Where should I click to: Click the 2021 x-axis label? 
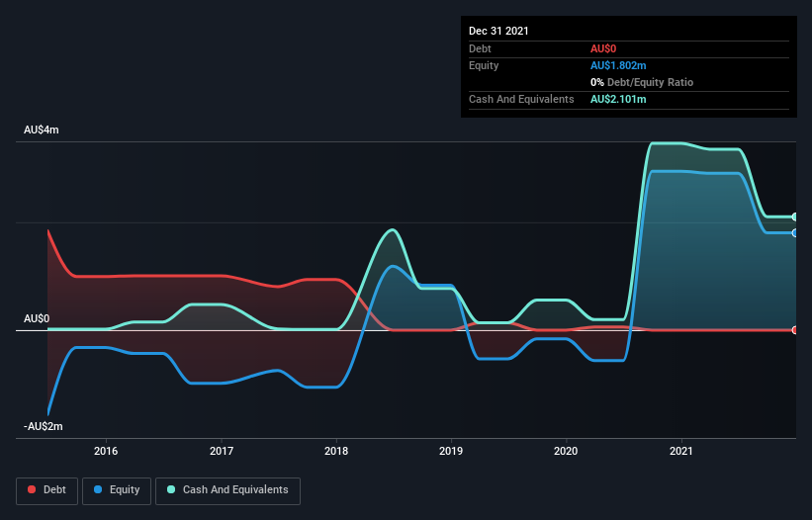pyautogui.click(x=681, y=451)
